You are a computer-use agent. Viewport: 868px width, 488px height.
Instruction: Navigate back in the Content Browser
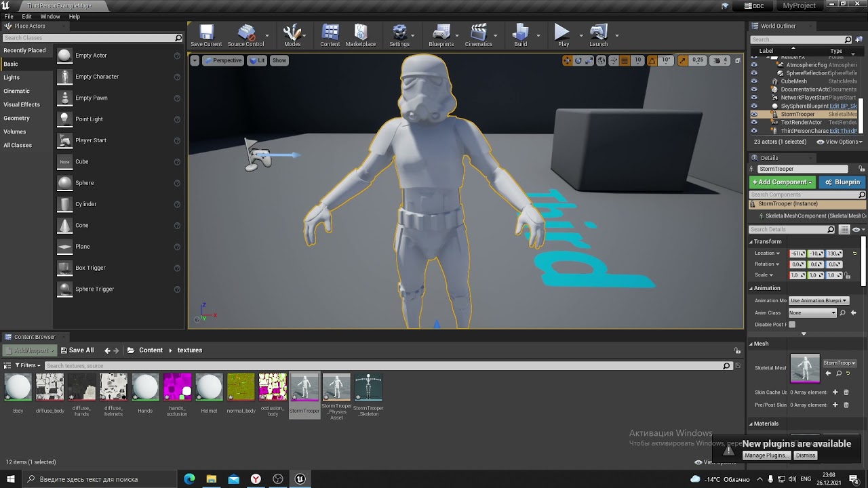tap(107, 350)
